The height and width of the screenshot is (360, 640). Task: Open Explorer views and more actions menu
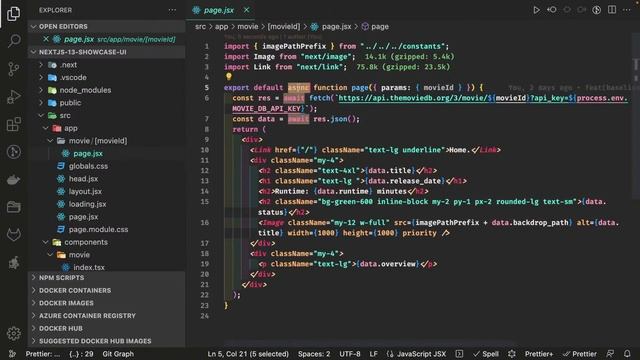point(172,10)
